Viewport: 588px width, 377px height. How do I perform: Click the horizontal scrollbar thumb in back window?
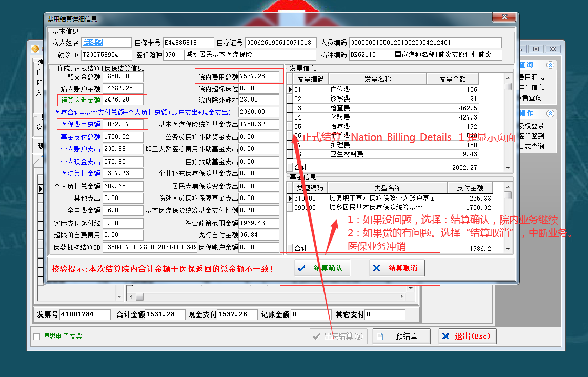[x=139, y=296]
